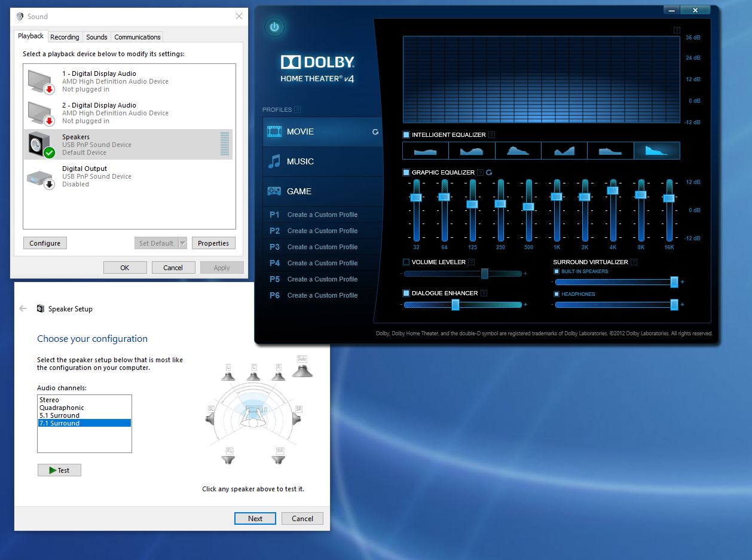Toggle the Dolby power button
The image size is (752, 560).
pos(274,27)
